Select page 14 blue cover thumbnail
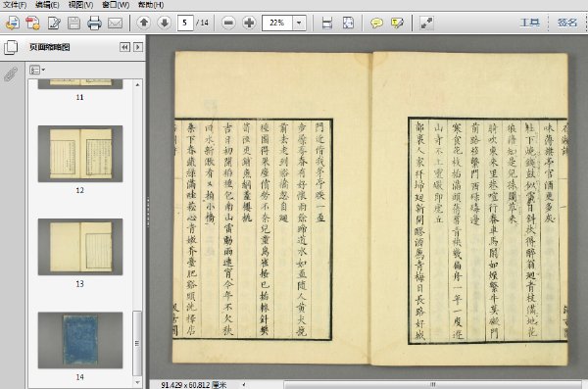Viewport: 588px width, 389px height. [x=80, y=340]
